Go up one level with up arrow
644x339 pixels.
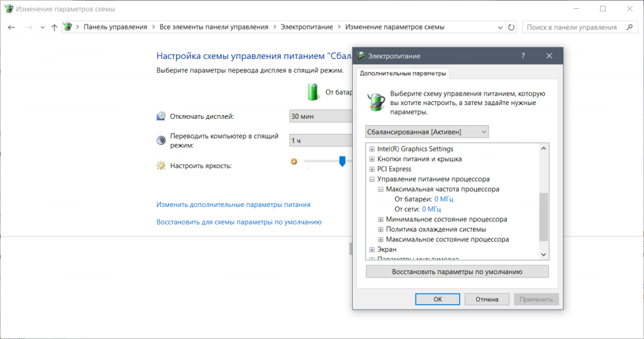pyautogui.click(x=54, y=27)
